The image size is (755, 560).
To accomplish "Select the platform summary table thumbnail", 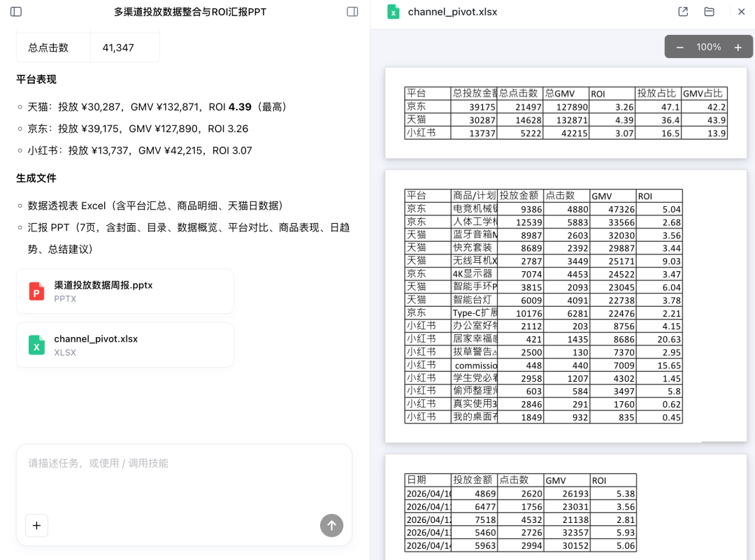I will click(x=566, y=113).
